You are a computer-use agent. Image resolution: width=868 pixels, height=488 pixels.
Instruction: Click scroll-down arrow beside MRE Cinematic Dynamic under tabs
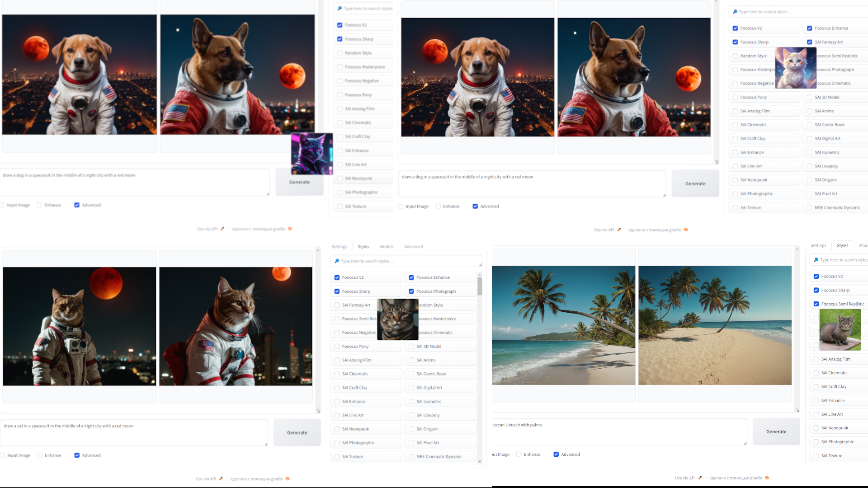point(480,461)
